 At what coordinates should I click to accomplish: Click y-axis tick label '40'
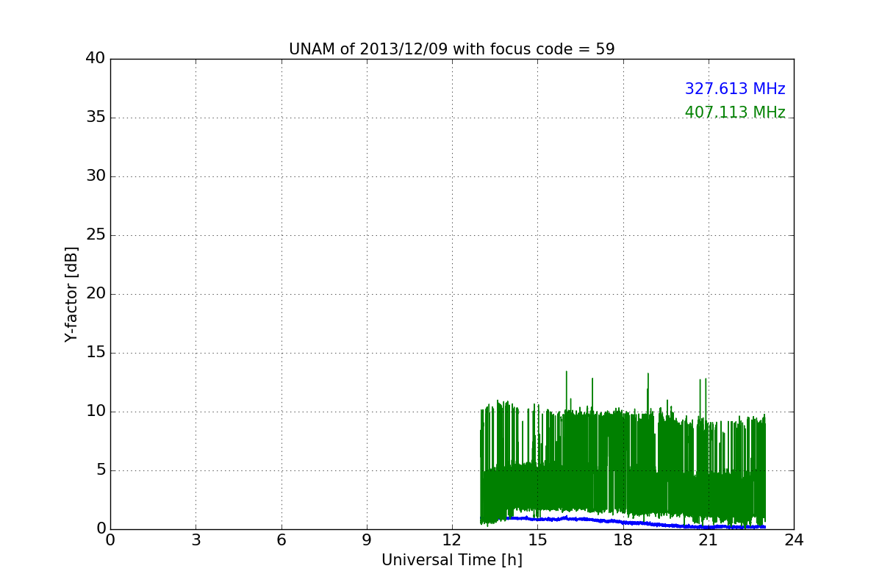tap(96, 58)
